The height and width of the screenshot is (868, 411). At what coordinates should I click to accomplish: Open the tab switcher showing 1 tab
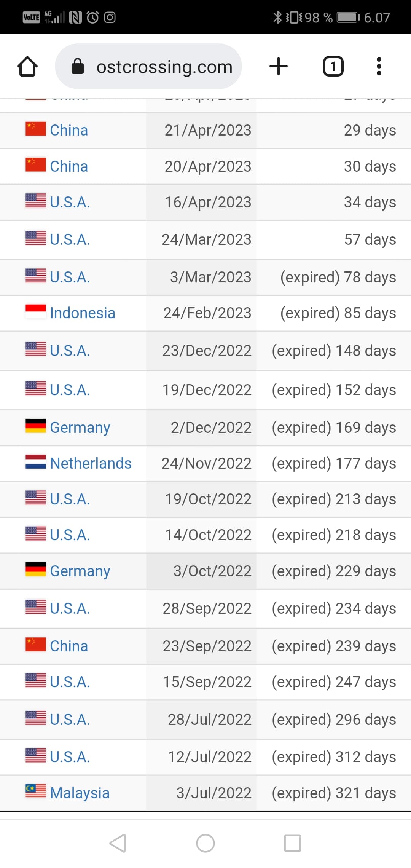(x=333, y=67)
